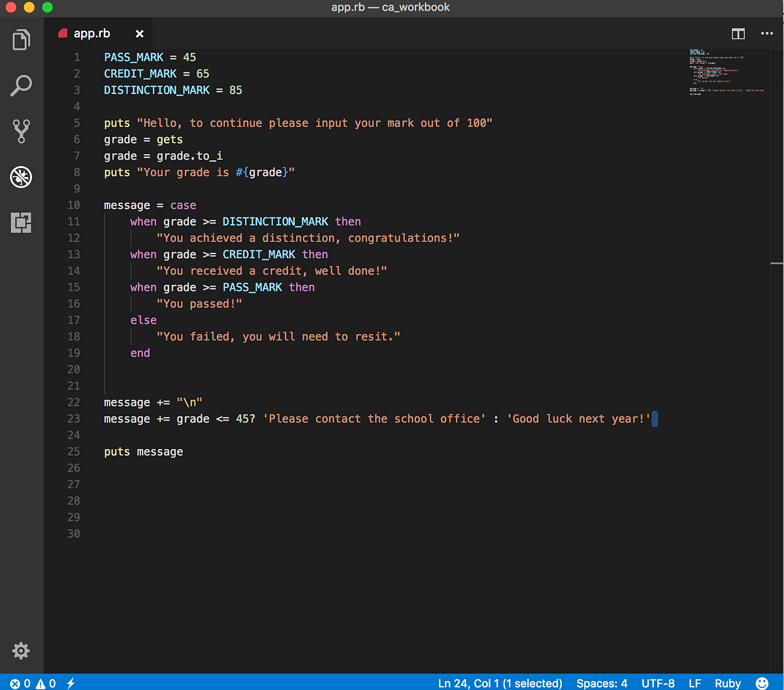784x690 pixels.
Task: Open the feedback smiley in status bar
Action: tap(762, 683)
